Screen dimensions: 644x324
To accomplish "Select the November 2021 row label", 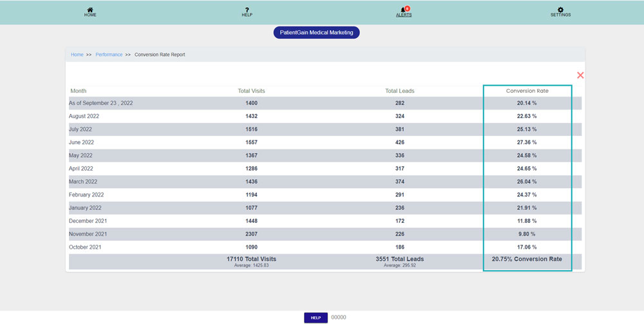I will (88, 234).
